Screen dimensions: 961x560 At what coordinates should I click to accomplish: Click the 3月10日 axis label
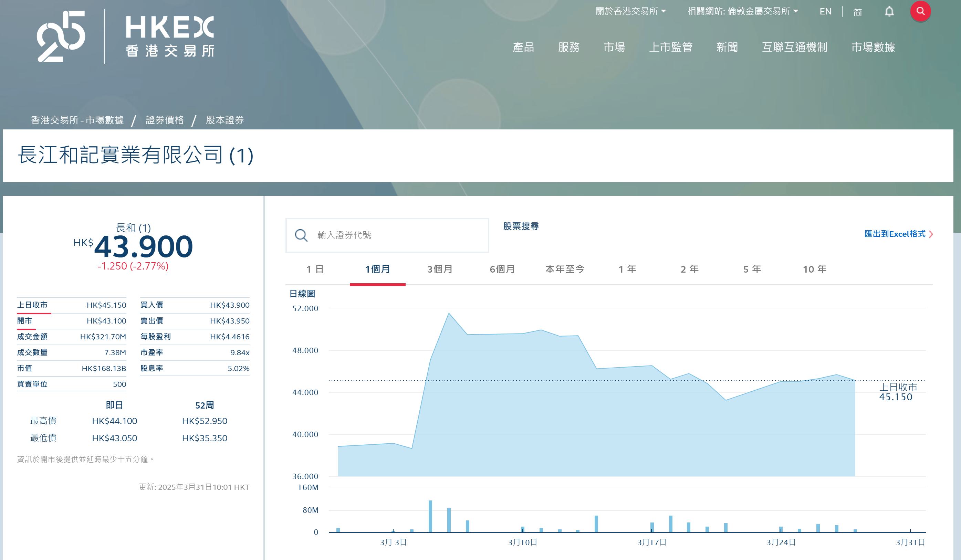[x=522, y=542]
